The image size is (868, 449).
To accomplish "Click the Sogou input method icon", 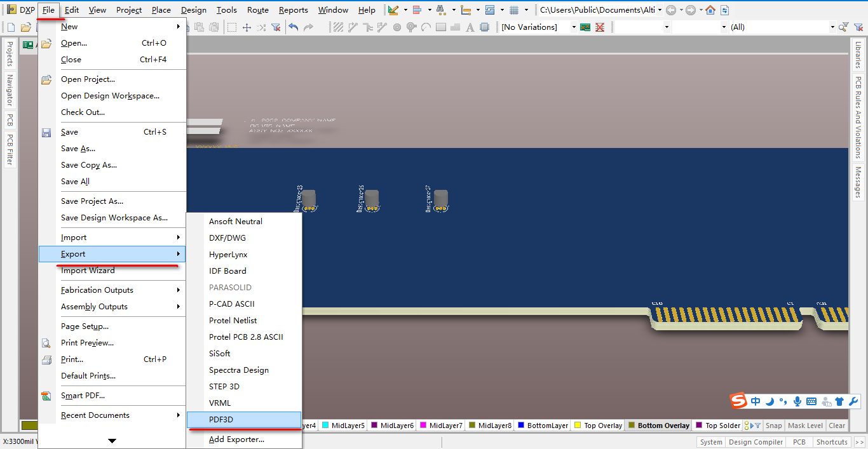I will click(x=738, y=401).
